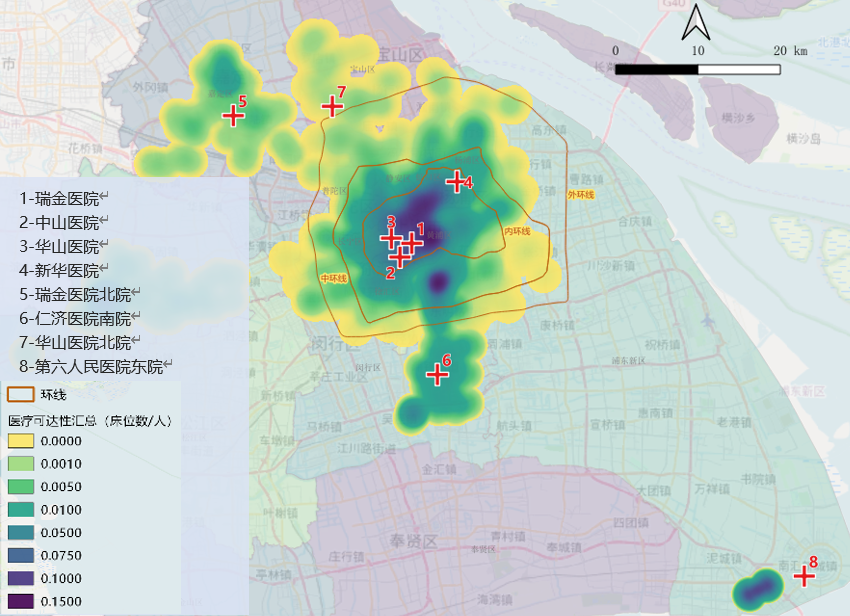Click red cross marker number 3
Screen dimensions: 850x616
(391, 239)
